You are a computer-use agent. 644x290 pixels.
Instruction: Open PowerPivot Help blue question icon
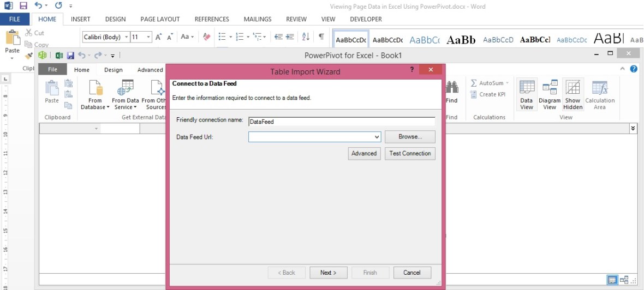[634, 69]
